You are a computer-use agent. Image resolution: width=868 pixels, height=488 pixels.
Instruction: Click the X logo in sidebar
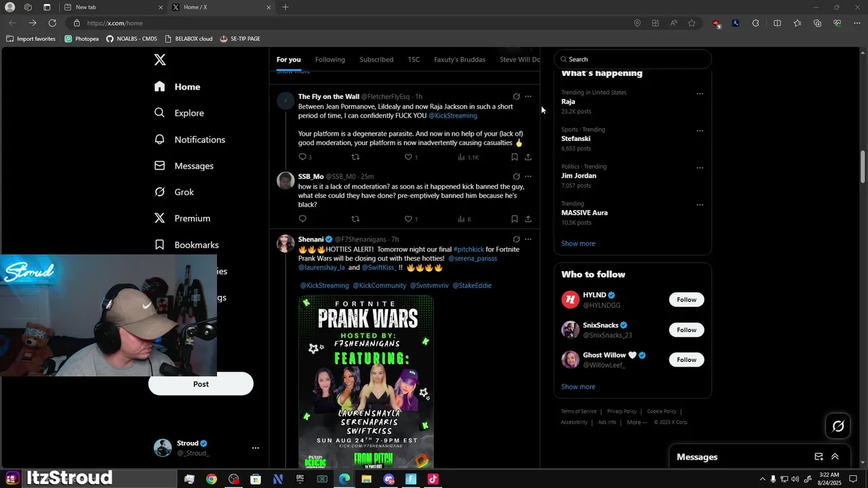pos(160,60)
